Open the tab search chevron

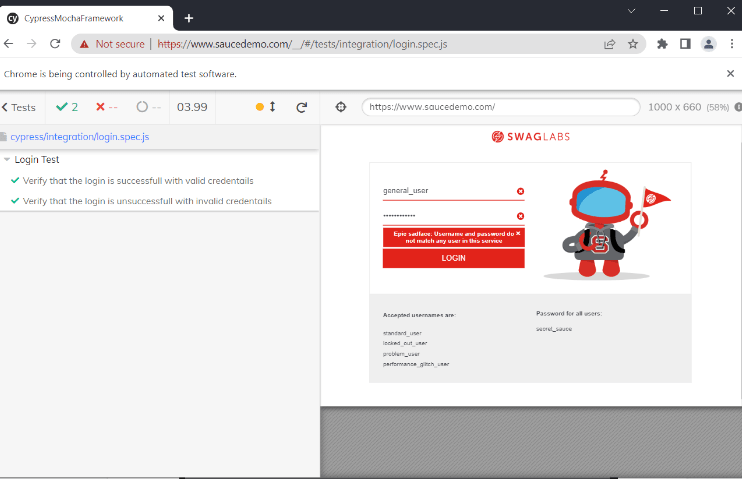(631, 11)
